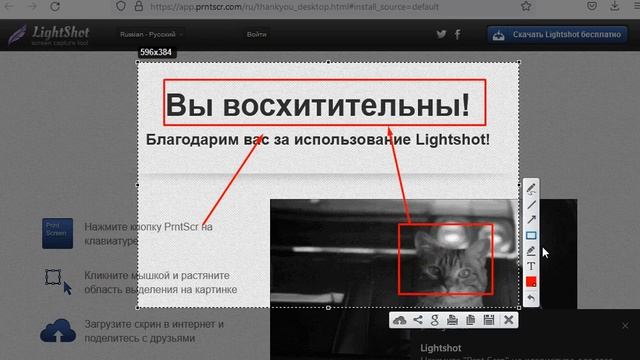
Task: Open the red color picker swatch
Action: [x=531, y=282]
